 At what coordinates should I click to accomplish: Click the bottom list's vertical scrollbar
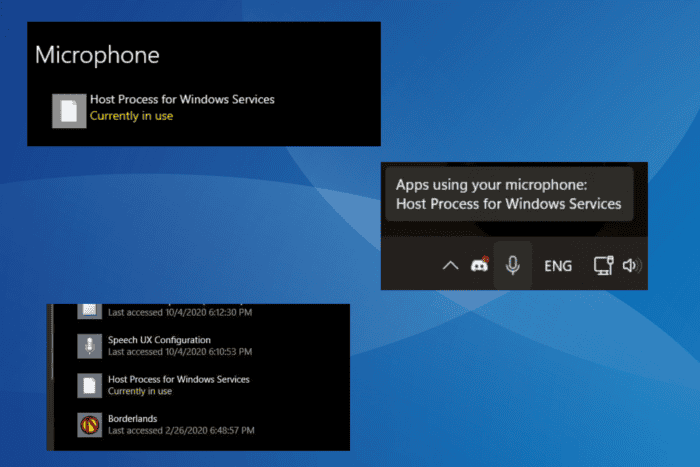pyautogui.click(x=52, y=342)
